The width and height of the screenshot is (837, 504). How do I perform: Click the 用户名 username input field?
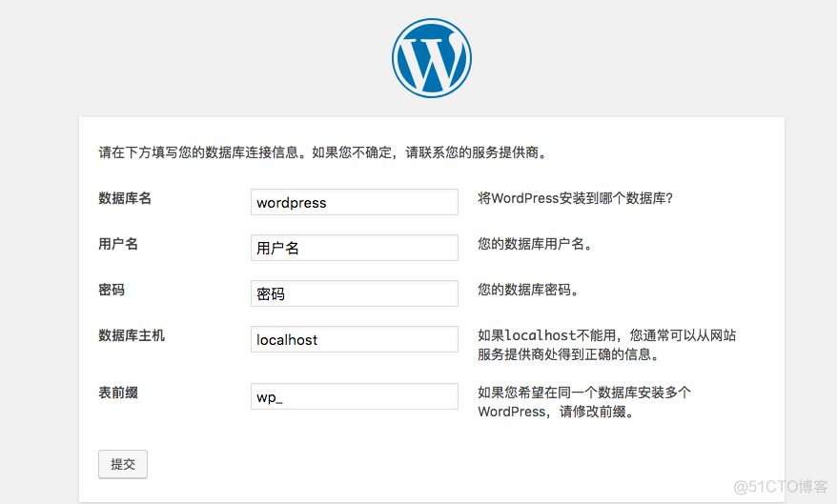pos(355,248)
